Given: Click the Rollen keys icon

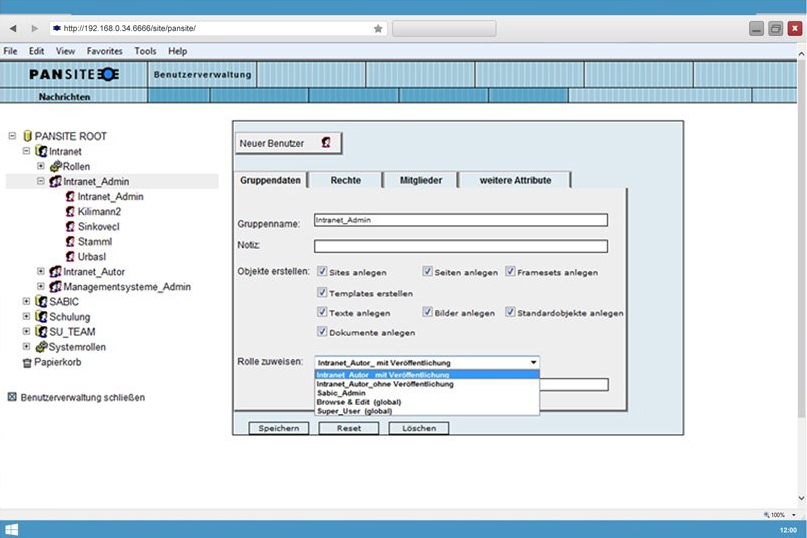Looking at the screenshot, I should click(x=56, y=166).
